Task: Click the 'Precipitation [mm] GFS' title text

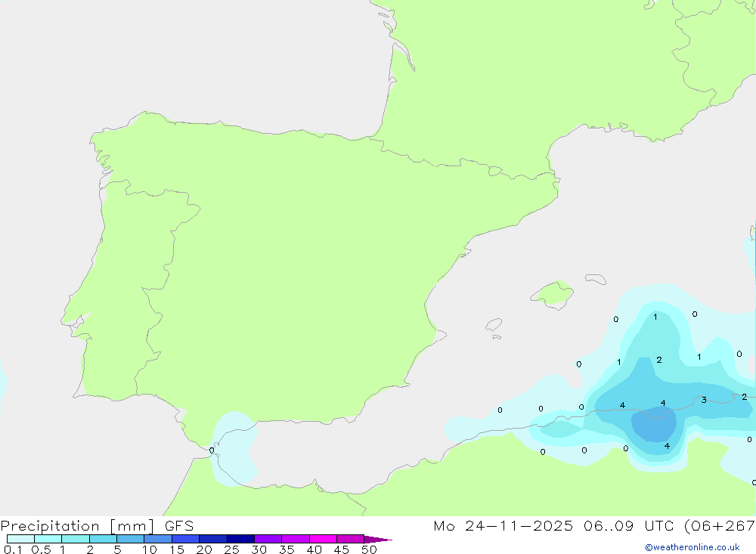Action: (97, 525)
